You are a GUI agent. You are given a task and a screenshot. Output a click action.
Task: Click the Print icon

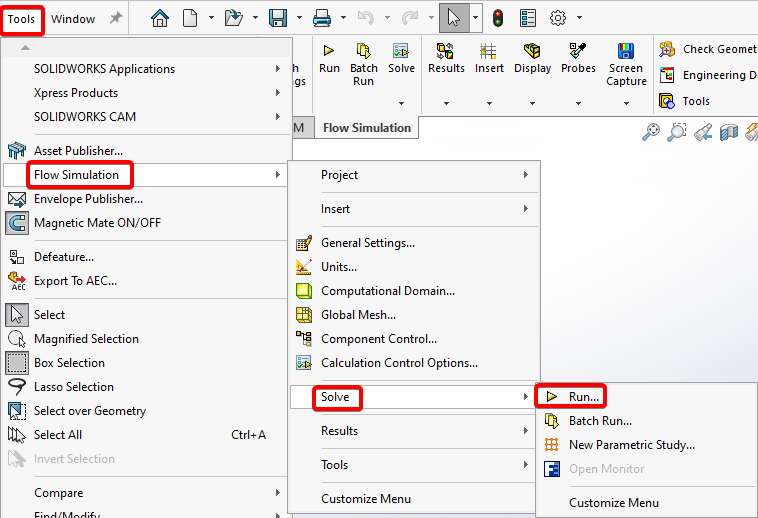click(x=321, y=18)
